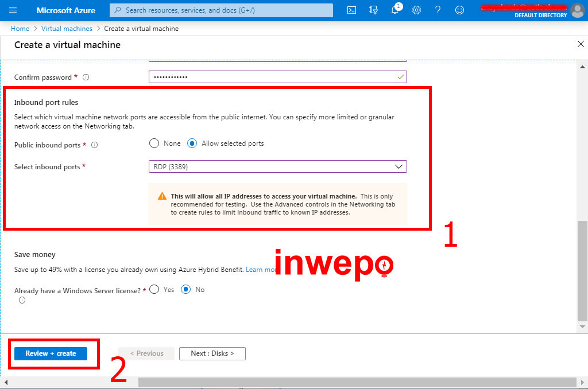Click the warning triangle icon in the alert
This screenshot has width=588, height=389.
162,196
